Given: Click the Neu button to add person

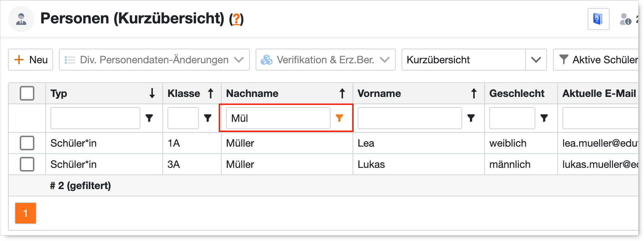Looking at the screenshot, I should pos(31,60).
